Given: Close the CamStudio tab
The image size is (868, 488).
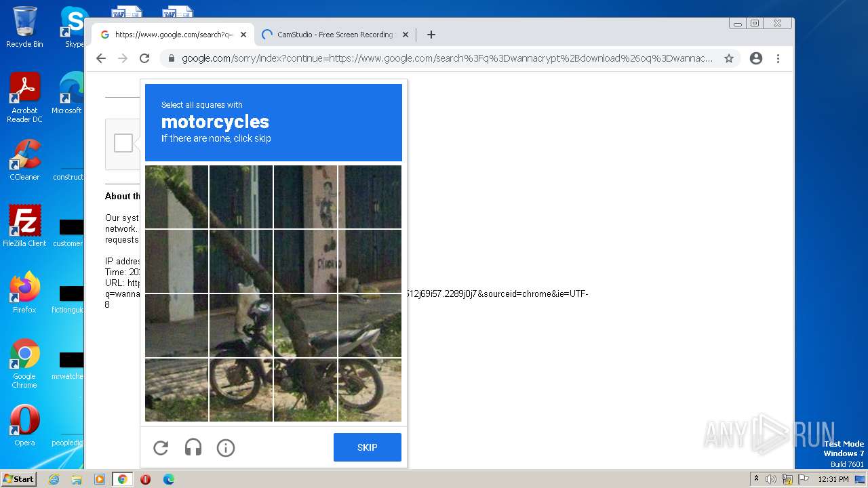Looking at the screenshot, I should [406, 35].
